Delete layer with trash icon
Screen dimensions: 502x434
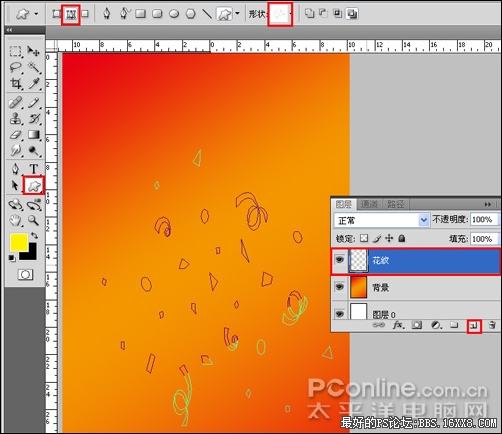[492, 325]
